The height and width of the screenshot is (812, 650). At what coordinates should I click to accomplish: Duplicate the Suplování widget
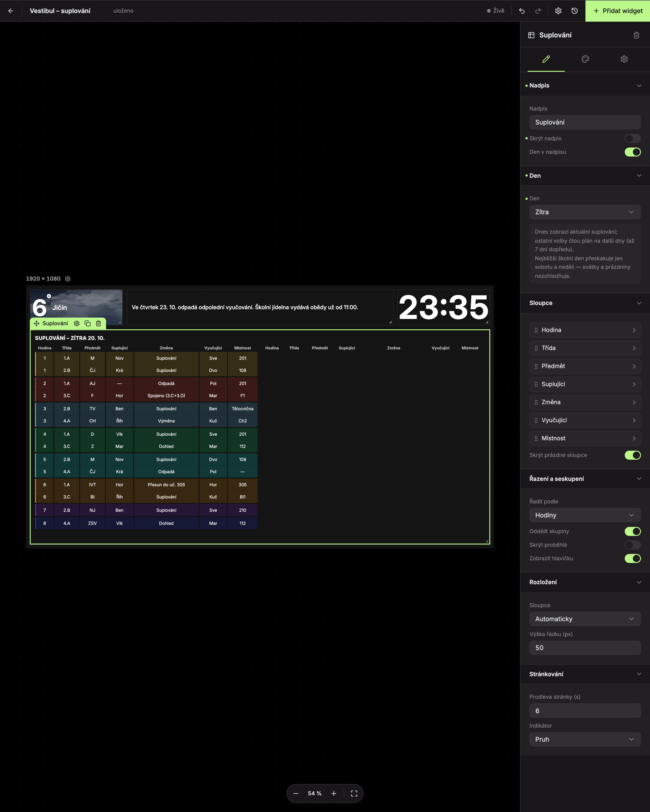[88, 323]
